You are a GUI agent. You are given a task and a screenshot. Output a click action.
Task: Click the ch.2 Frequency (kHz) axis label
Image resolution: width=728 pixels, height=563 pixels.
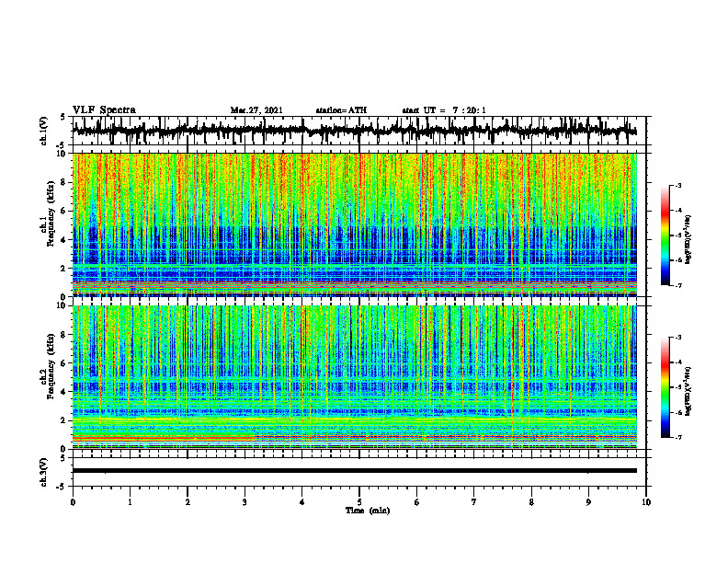click(x=48, y=366)
